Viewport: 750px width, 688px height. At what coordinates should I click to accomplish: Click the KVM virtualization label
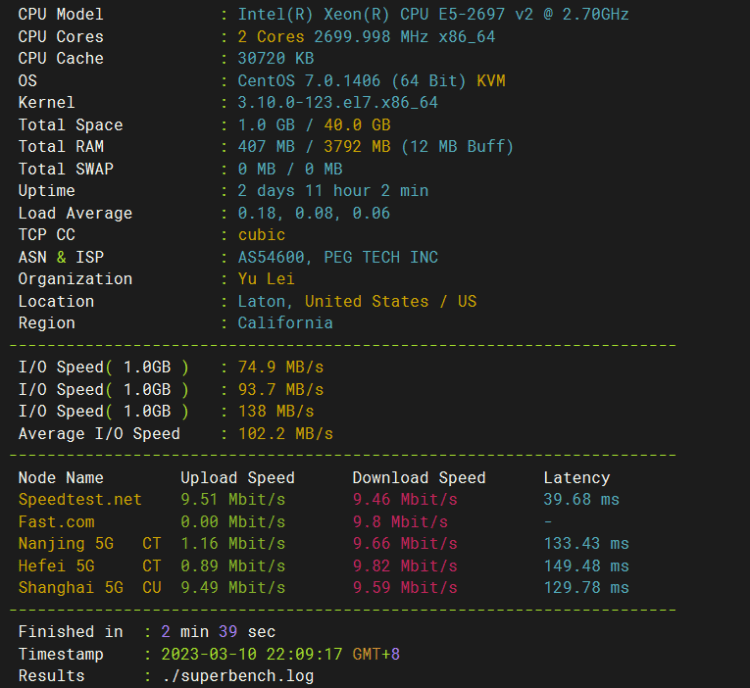(x=491, y=80)
